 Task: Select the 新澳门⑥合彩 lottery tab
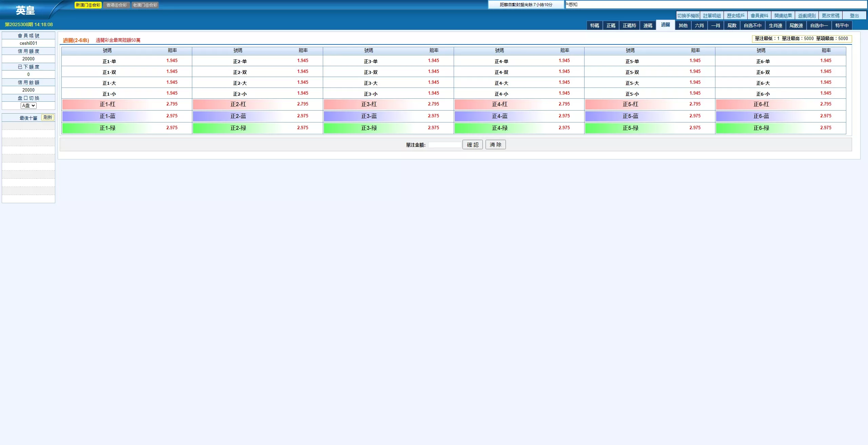click(x=88, y=5)
